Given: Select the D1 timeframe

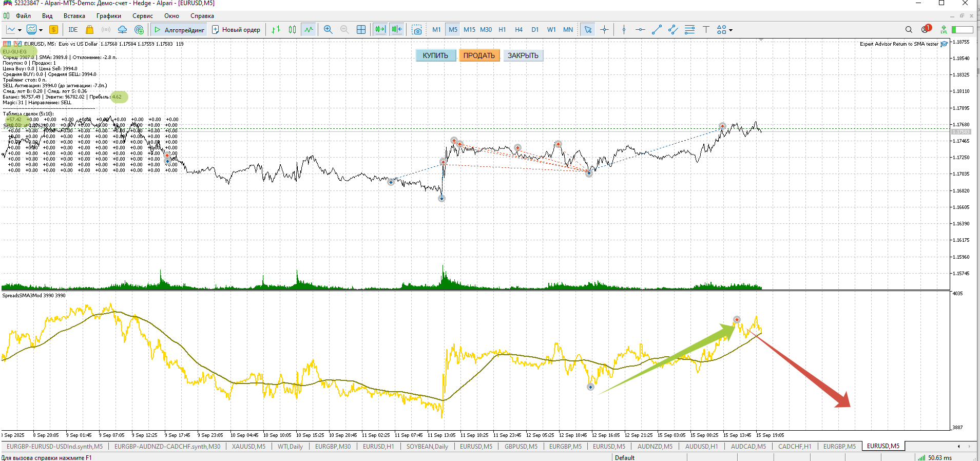Looking at the screenshot, I should pos(535,30).
